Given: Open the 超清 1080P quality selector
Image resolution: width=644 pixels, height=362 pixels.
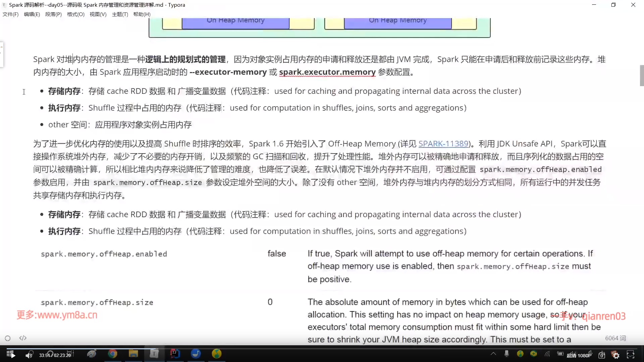Looking at the screenshot, I should tap(579, 356).
